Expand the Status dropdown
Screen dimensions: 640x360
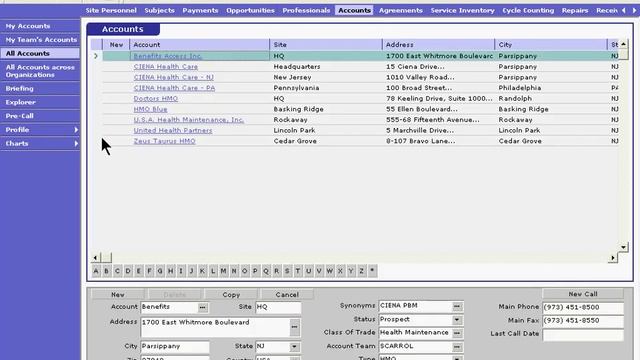pyautogui.click(x=457, y=320)
